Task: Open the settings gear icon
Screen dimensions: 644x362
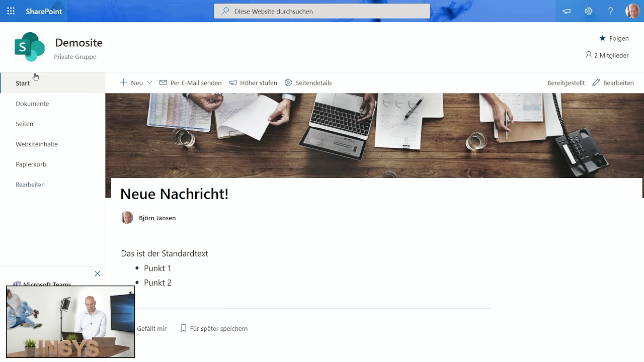Action: 589,11
